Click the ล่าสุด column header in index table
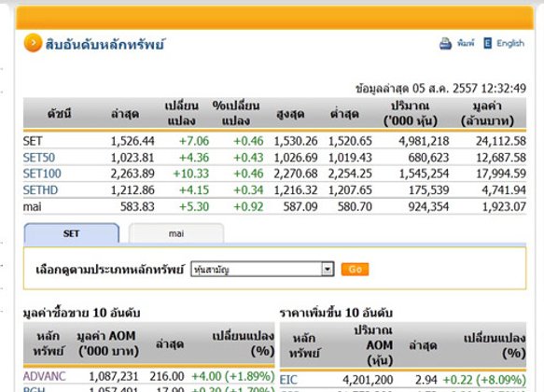 coord(125,114)
